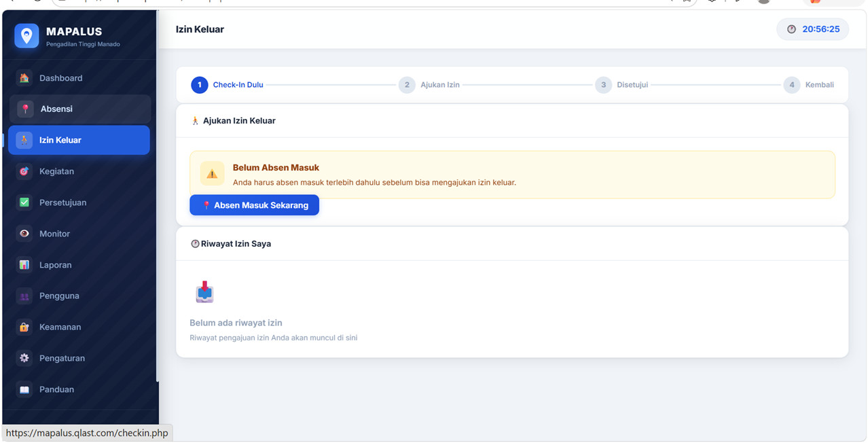Click the Keamanan padlock icon

[x=24, y=327]
